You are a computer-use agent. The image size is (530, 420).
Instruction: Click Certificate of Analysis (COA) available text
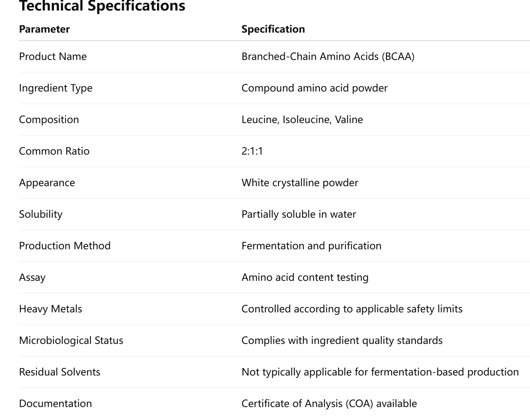coord(329,404)
